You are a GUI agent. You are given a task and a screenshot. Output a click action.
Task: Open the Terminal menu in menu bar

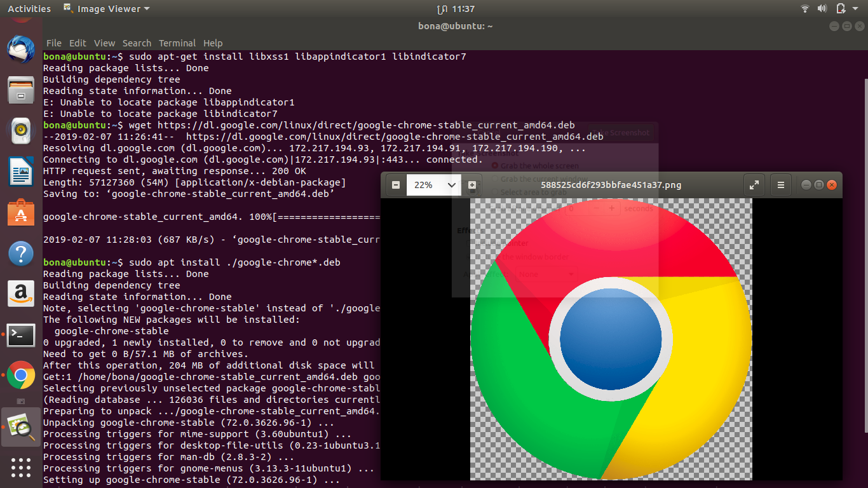177,43
